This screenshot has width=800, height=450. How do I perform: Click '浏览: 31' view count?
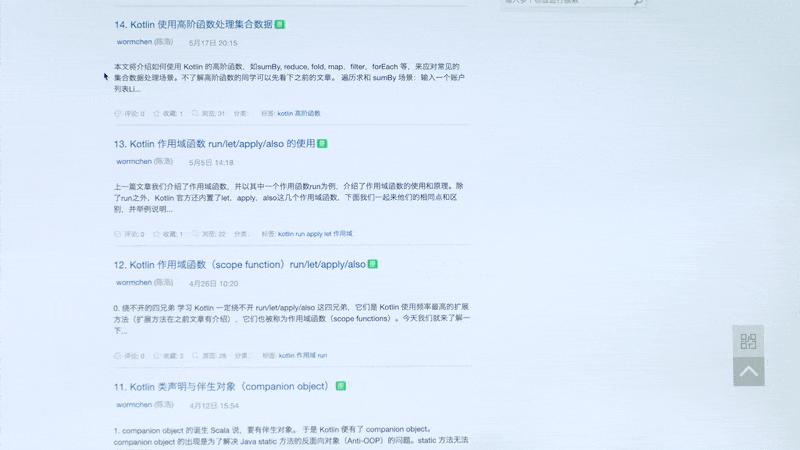213,113
